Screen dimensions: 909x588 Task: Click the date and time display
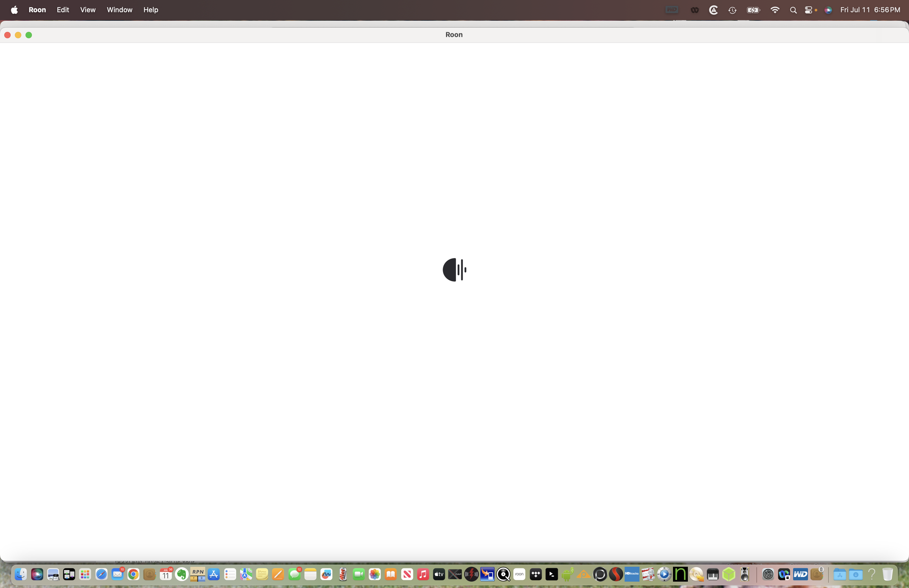(870, 10)
